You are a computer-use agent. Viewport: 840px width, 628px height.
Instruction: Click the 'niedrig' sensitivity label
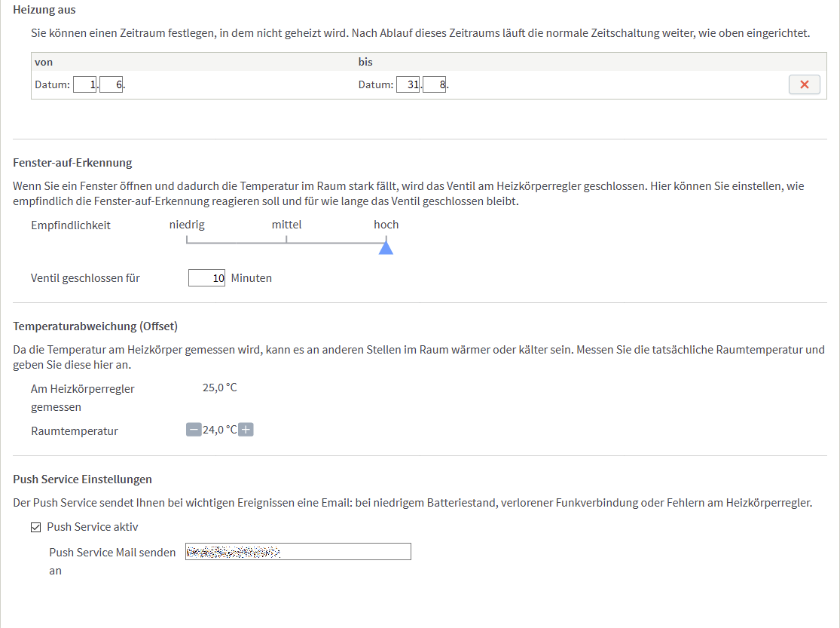[187, 225]
